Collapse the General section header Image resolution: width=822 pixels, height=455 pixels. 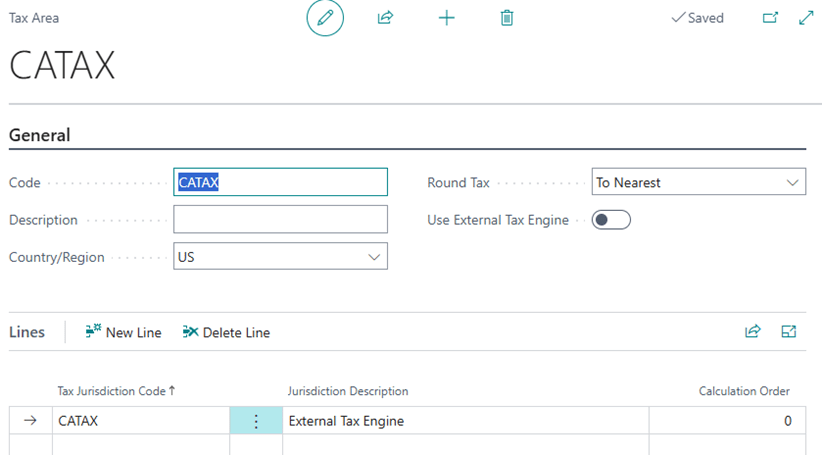pyautogui.click(x=40, y=135)
